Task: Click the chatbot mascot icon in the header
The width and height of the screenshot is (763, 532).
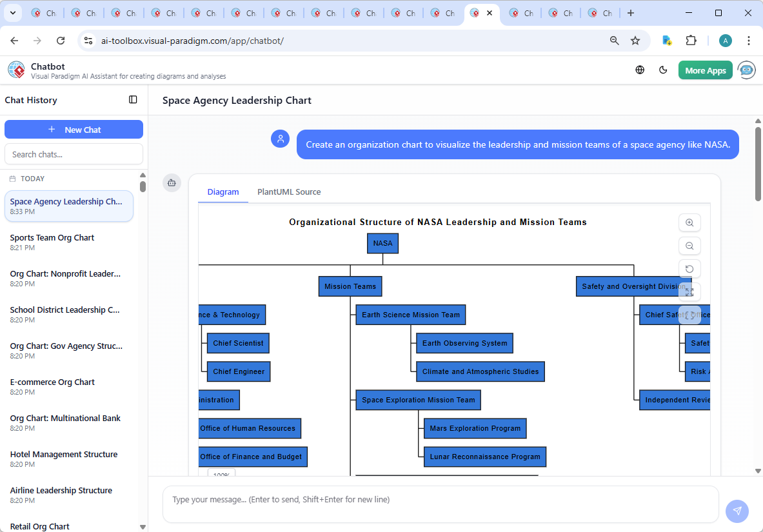Action: [x=746, y=70]
